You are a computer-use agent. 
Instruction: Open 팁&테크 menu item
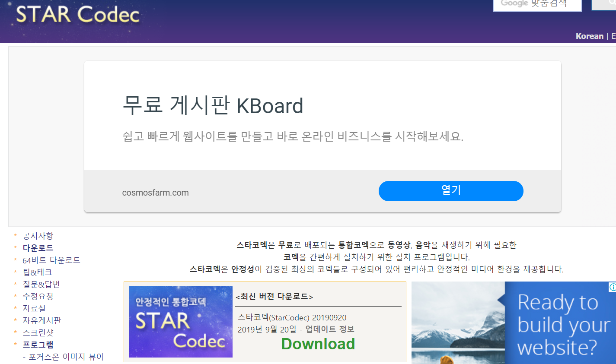(37, 272)
